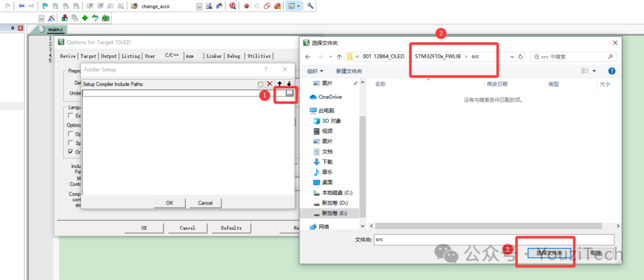This screenshot has height=280, width=644.
Task: Expand the address bar history dropdown
Action: click(x=512, y=57)
